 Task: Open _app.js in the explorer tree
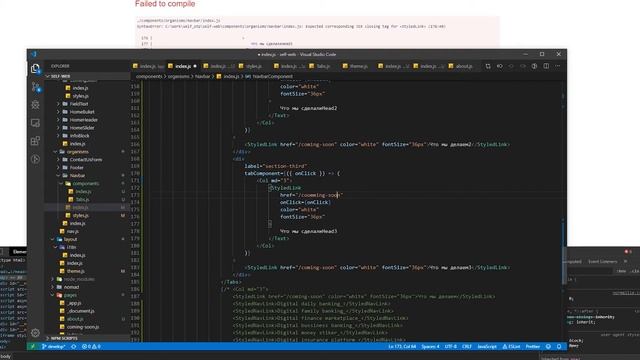[x=74, y=303]
